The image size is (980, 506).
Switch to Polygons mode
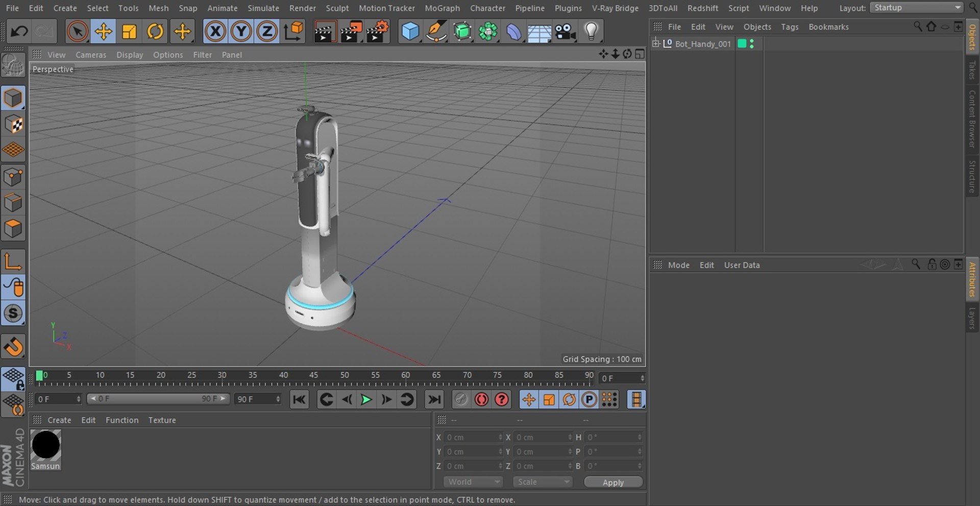click(x=13, y=228)
